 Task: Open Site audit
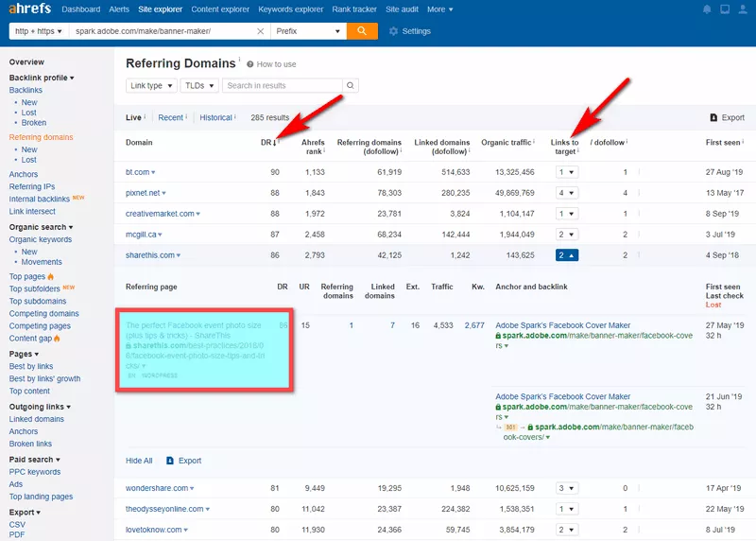click(403, 9)
